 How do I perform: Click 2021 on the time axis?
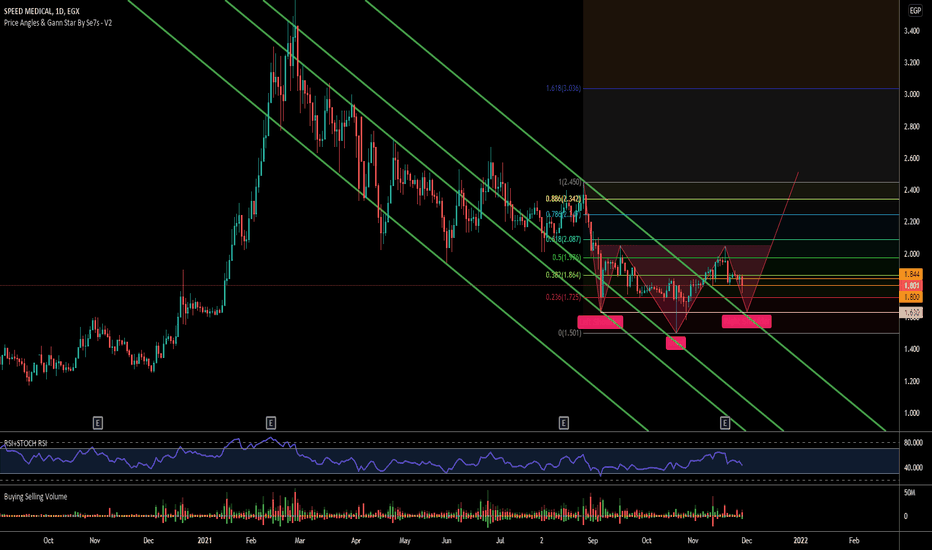click(204, 540)
